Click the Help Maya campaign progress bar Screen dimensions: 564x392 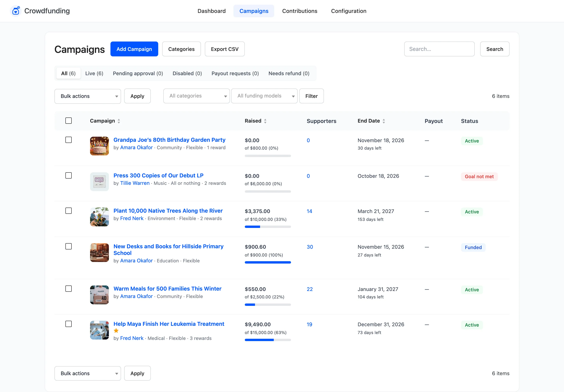(268, 340)
